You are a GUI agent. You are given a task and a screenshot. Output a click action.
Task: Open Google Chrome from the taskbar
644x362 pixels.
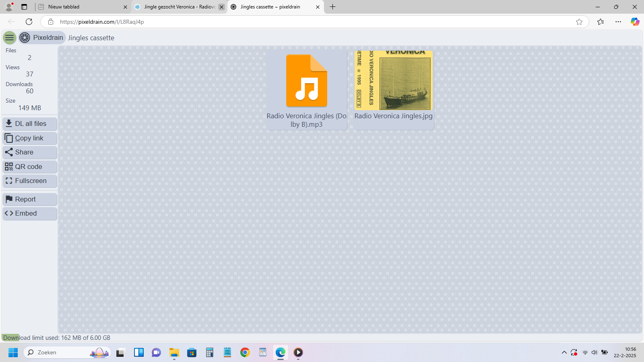(x=245, y=353)
